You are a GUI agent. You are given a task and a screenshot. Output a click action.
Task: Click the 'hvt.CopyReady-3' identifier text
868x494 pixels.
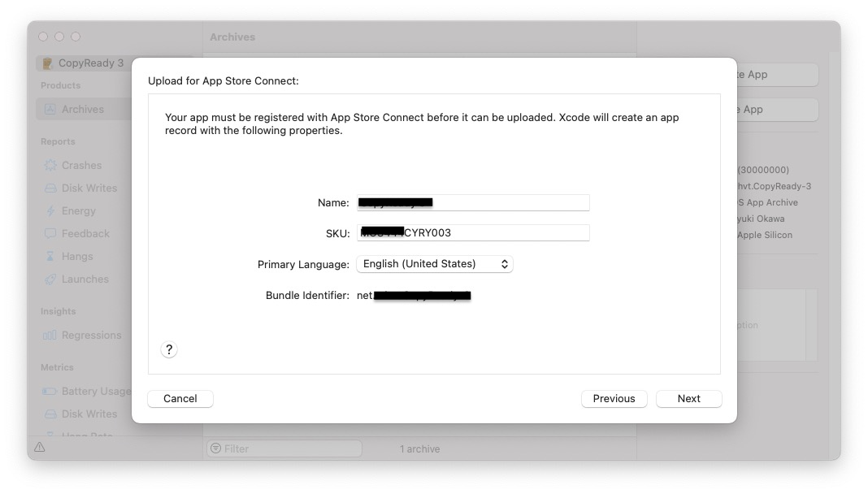pos(774,186)
